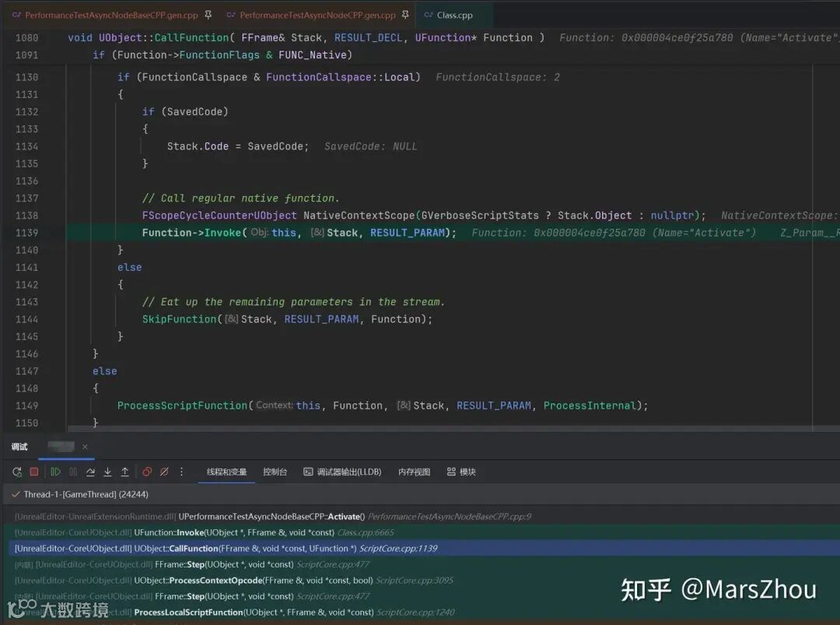Click 'FunctionCallspace: 2' inline debug hint
Image resolution: width=840 pixels, height=625 pixels.
[x=498, y=77]
